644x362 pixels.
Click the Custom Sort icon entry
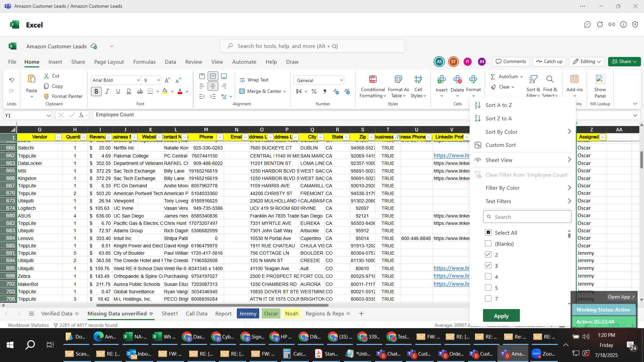(x=478, y=145)
